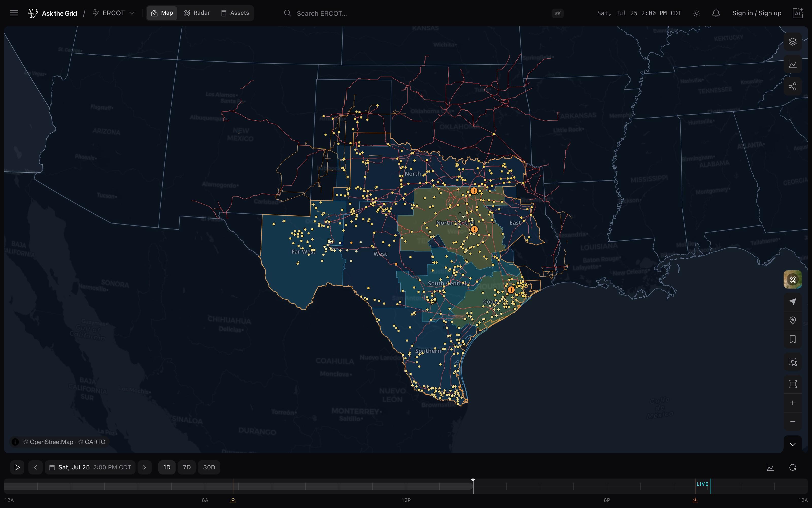Open the ERCOT region dropdown
The width and height of the screenshot is (812, 508).
[114, 13]
